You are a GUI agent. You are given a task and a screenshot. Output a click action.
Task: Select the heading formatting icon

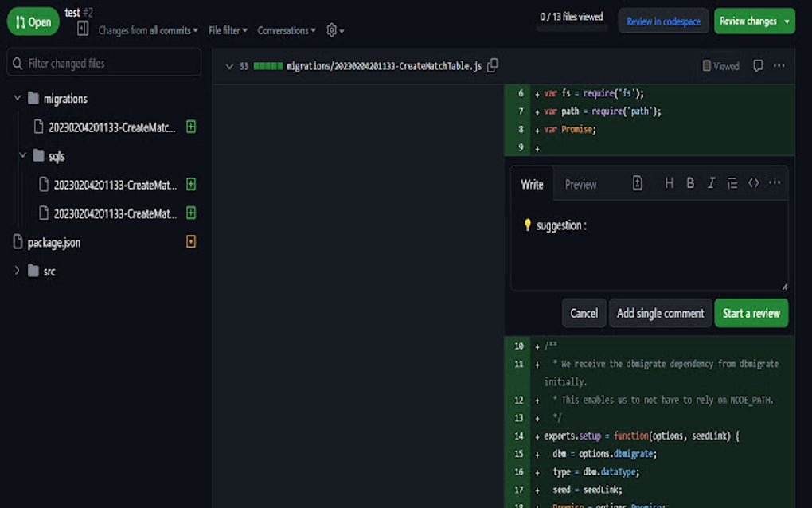pyautogui.click(x=669, y=182)
